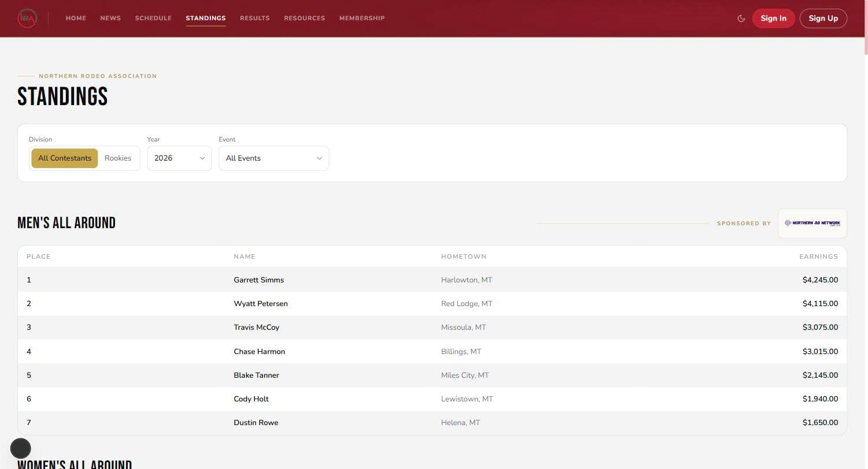Click the Men's All Around heading
Image resolution: width=868 pixels, height=469 pixels.
pyautogui.click(x=66, y=223)
